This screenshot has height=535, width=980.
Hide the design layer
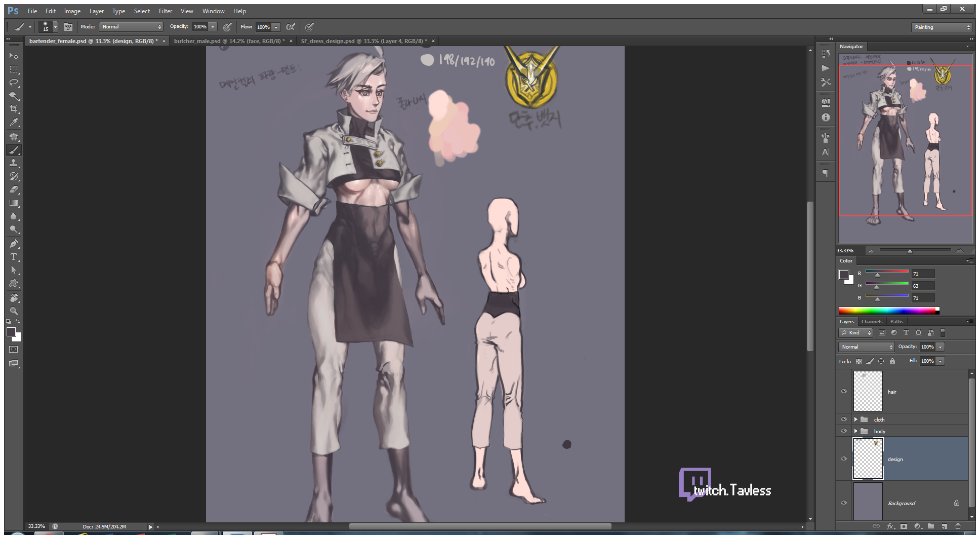pyautogui.click(x=844, y=458)
